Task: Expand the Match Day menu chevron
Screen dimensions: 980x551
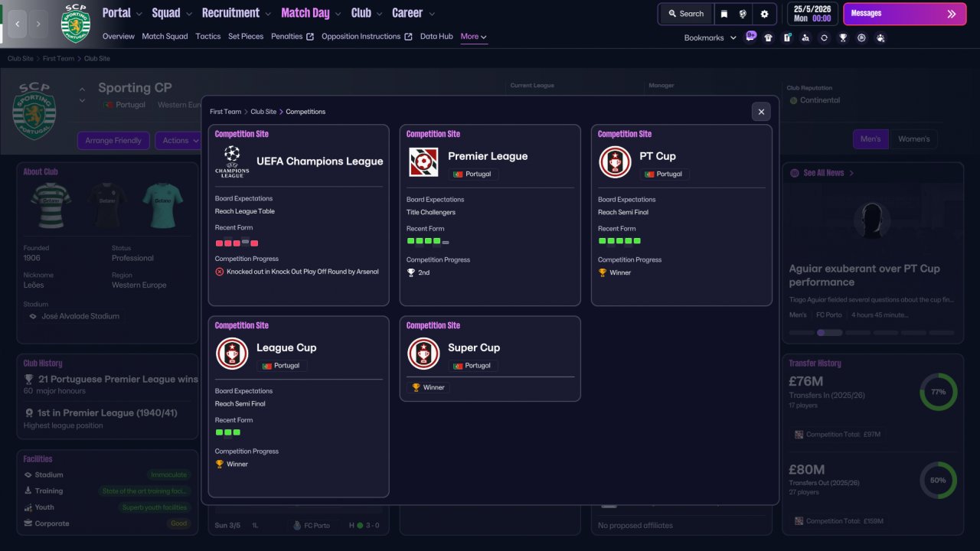Action: (x=338, y=14)
